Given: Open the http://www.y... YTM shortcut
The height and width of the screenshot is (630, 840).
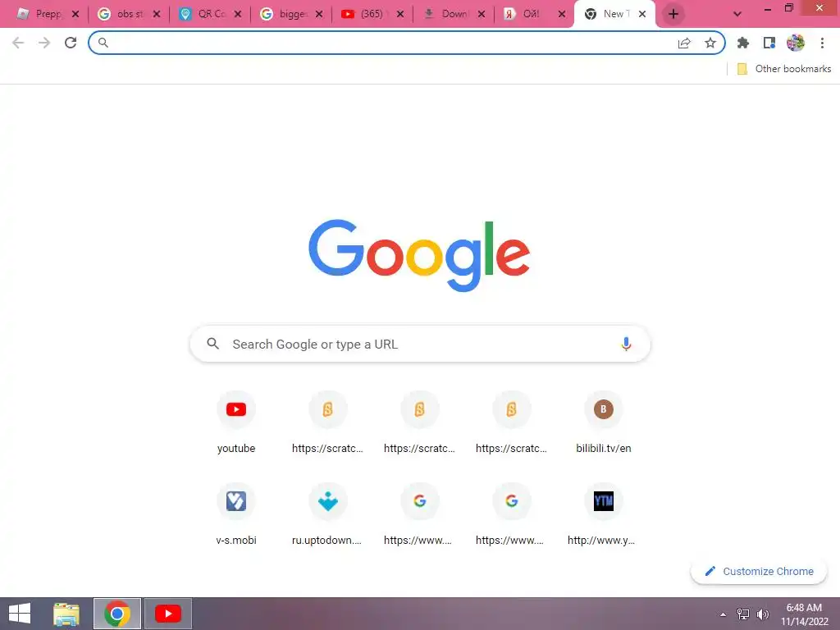Looking at the screenshot, I should (x=603, y=514).
